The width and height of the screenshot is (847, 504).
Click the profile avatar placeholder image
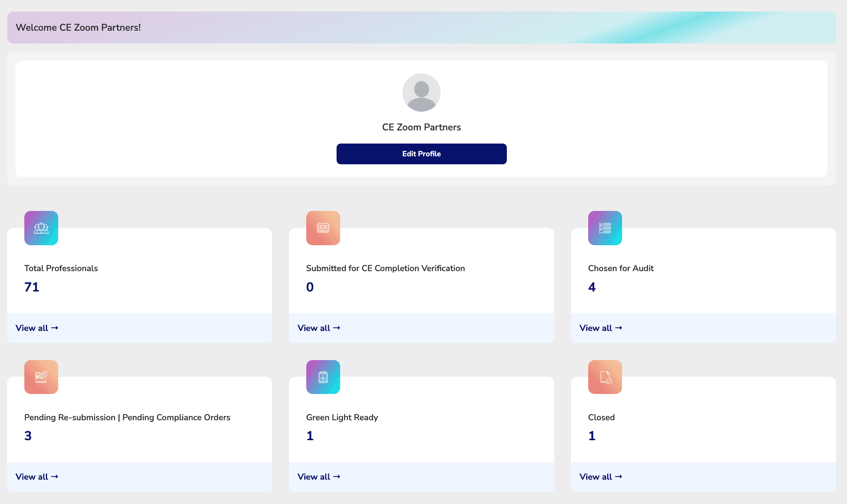[x=421, y=93]
